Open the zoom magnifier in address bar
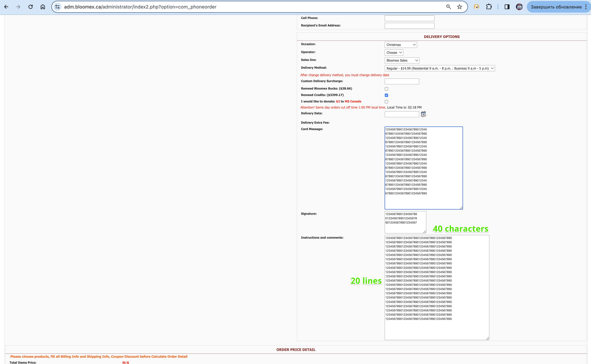The height and width of the screenshot is (364, 591). (x=448, y=7)
